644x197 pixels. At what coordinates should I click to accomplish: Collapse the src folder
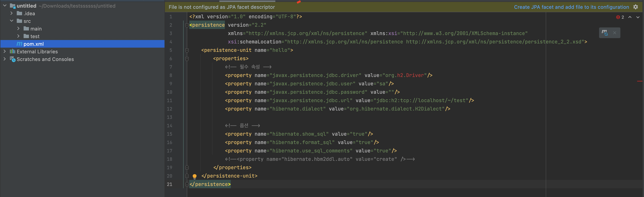(11, 21)
